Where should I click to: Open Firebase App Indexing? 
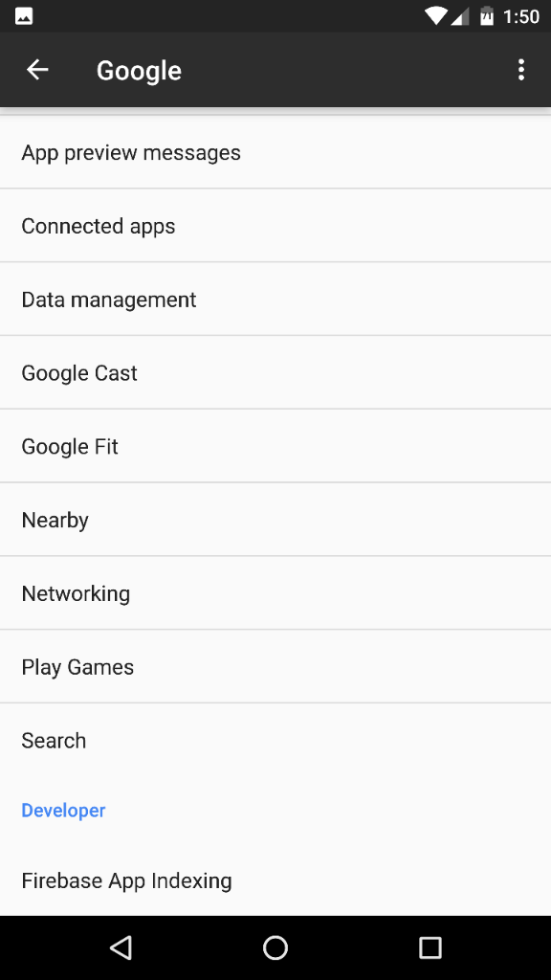coord(275,880)
